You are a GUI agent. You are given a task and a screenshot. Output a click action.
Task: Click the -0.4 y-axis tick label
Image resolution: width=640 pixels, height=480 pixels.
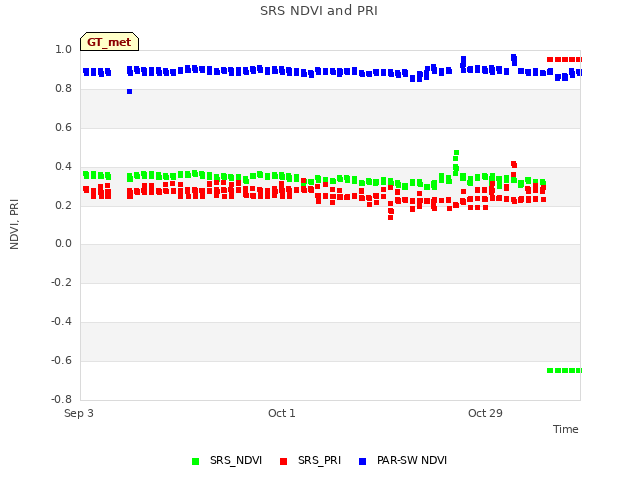tap(61, 322)
